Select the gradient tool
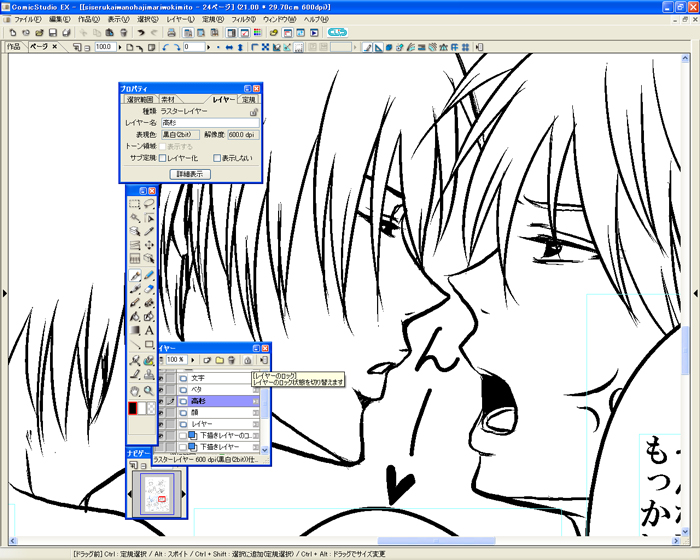Image resolution: width=700 pixels, height=560 pixels. pyautogui.click(x=134, y=331)
